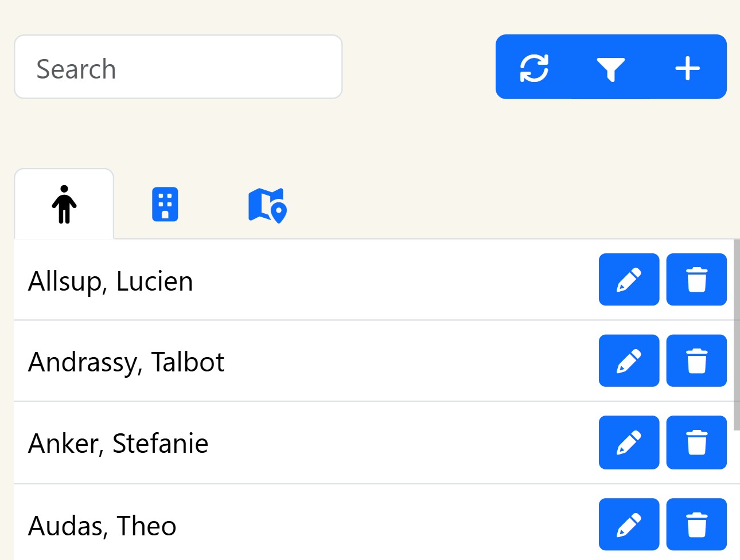The width and height of the screenshot is (740, 560).
Task: Open the filter options
Action: [610, 68]
